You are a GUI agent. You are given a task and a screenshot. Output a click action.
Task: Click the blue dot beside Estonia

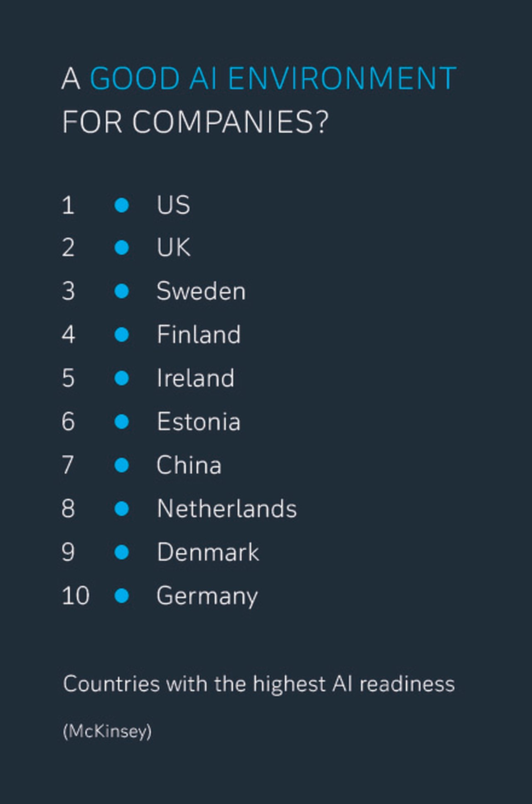(121, 422)
